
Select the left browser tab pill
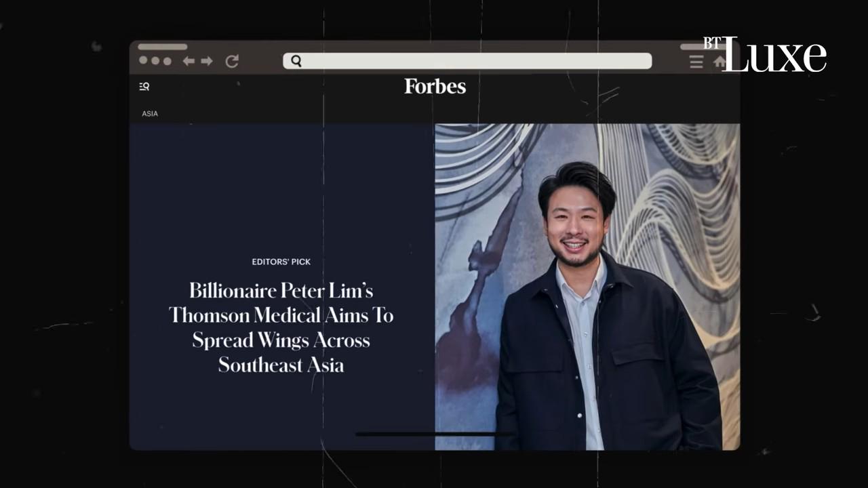pyautogui.click(x=162, y=47)
